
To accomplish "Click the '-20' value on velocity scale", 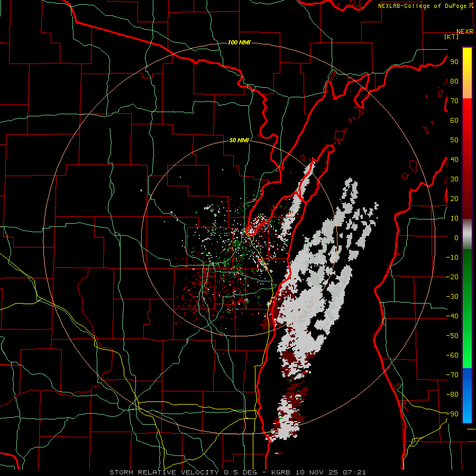I will (x=452, y=277).
